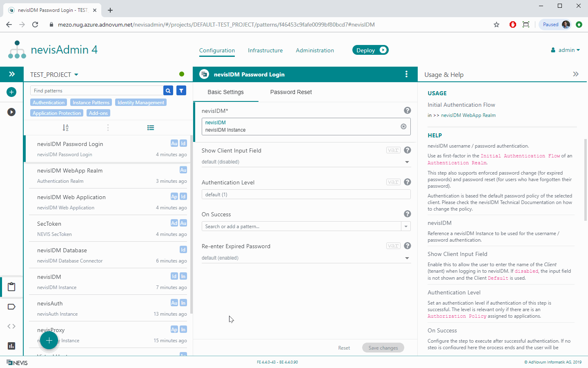The height and width of the screenshot is (368, 588).
Task: Select the nevisIDM WebApp Realm pattern
Action: click(108, 175)
